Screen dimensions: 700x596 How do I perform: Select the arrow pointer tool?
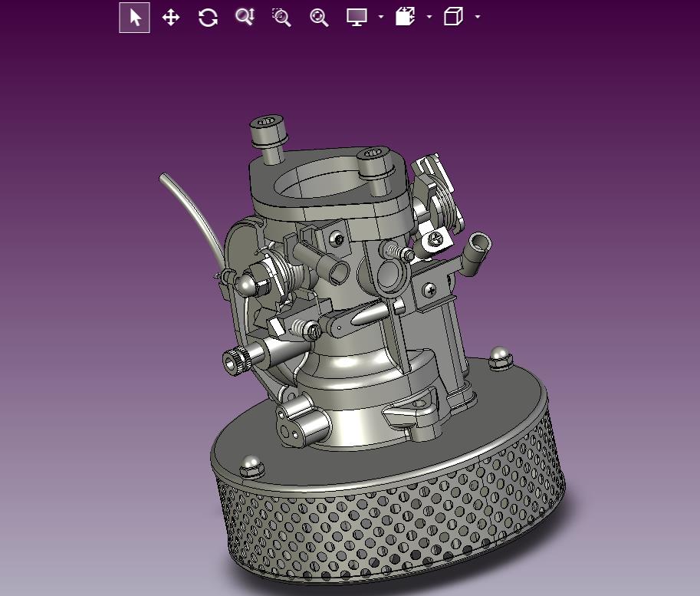click(134, 18)
